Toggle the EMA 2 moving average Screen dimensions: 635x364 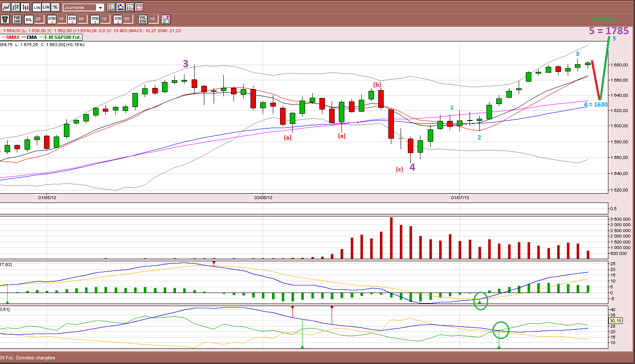pyautogui.click(x=72, y=19)
